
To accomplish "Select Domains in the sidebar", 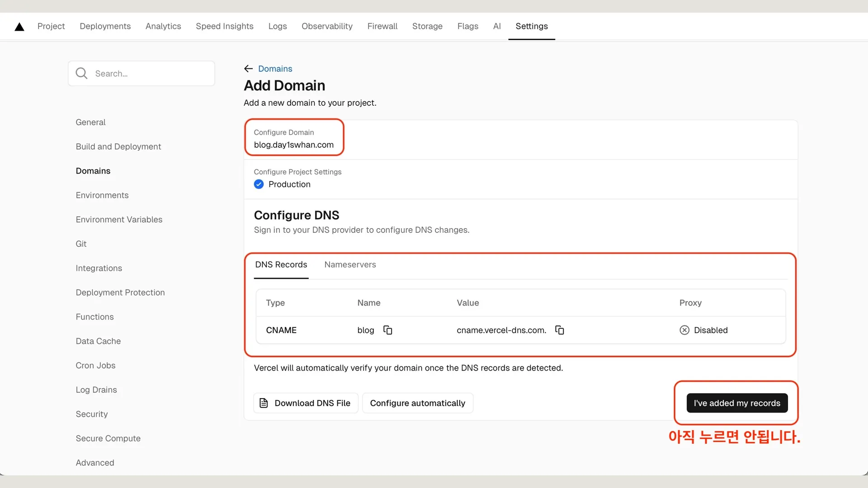I will pyautogui.click(x=93, y=171).
